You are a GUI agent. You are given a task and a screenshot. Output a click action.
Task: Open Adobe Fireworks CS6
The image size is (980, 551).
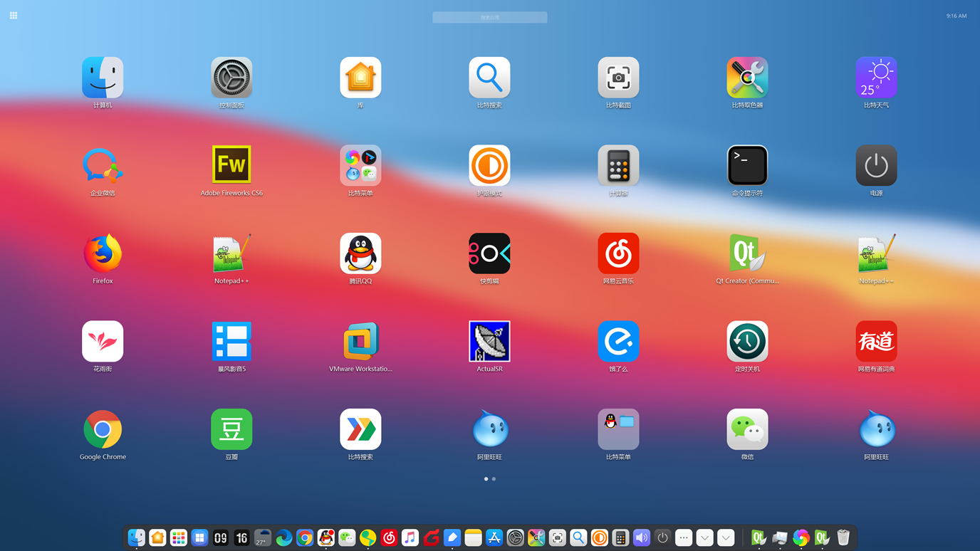pyautogui.click(x=231, y=166)
